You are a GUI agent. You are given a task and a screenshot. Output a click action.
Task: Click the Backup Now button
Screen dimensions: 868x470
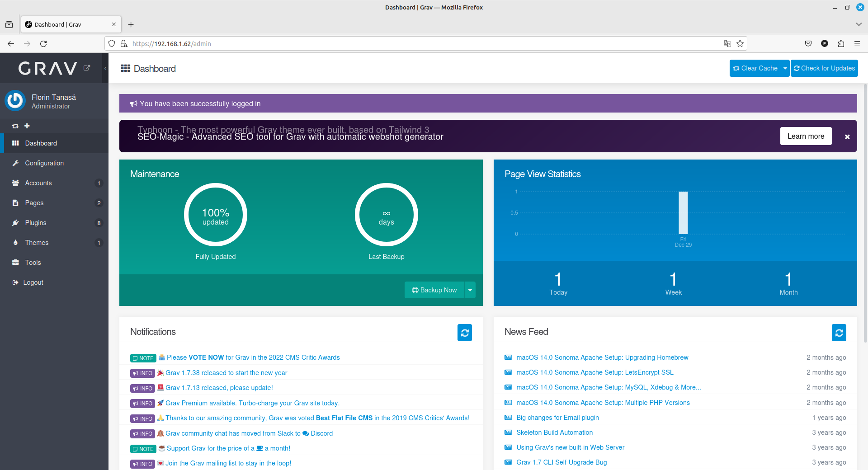point(434,290)
